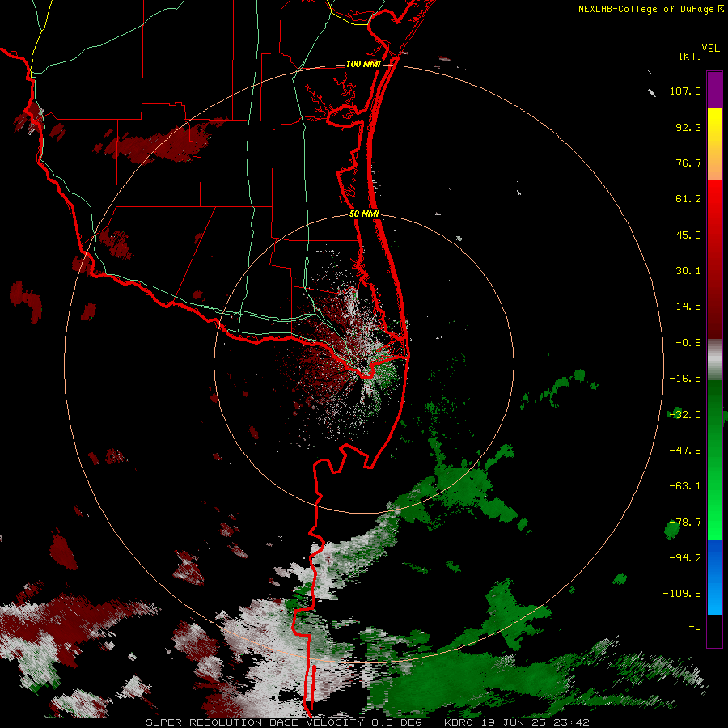
Task: Click the 107.8 legend value
Action: pos(685,91)
